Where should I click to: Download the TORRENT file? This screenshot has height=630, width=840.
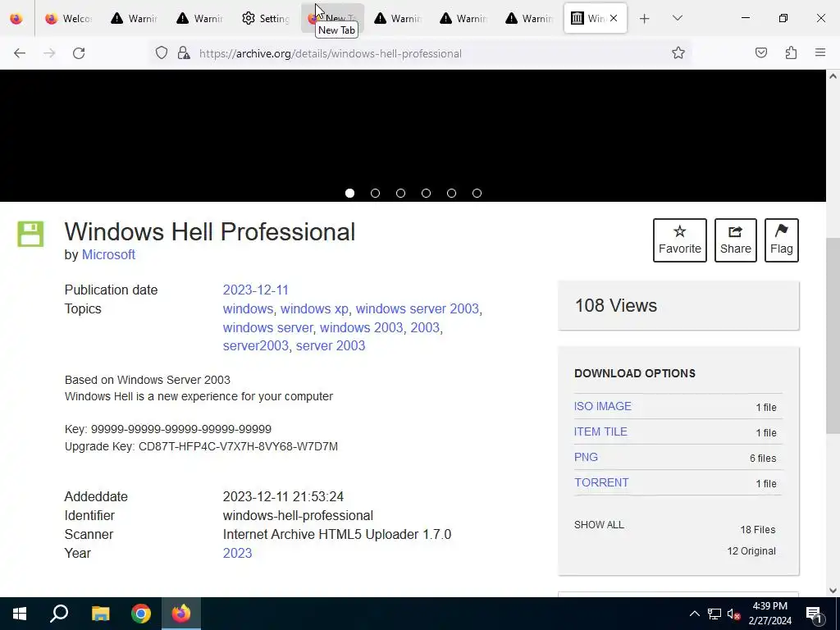(601, 482)
